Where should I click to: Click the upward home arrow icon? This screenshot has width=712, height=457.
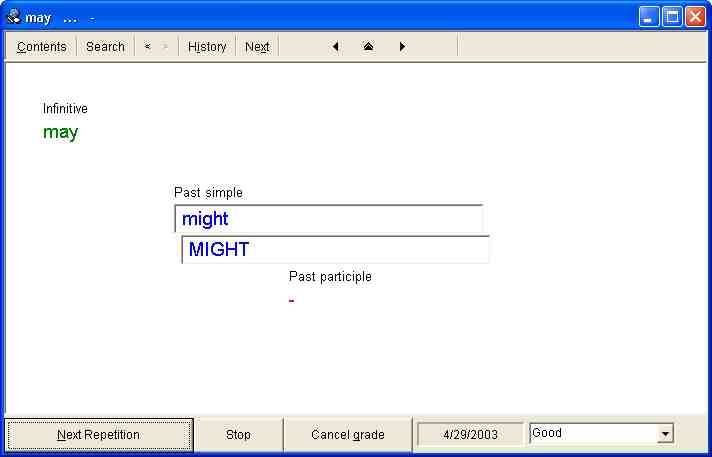point(368,47)
